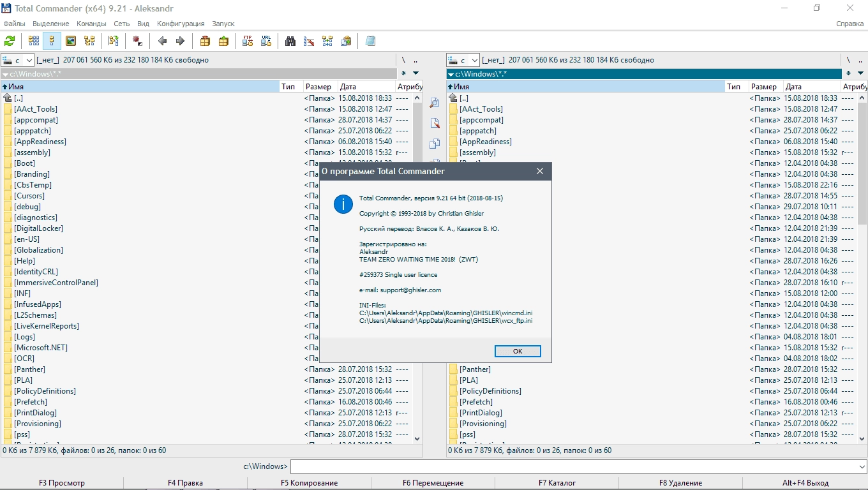Viewport: 868px width, 490px height.
Task: Click the red asterisk invert selection icon
Action: (138, 41)
